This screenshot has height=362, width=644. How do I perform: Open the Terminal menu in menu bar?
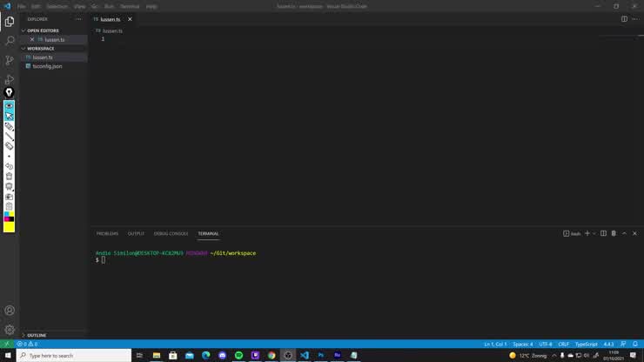coord(130,6)
